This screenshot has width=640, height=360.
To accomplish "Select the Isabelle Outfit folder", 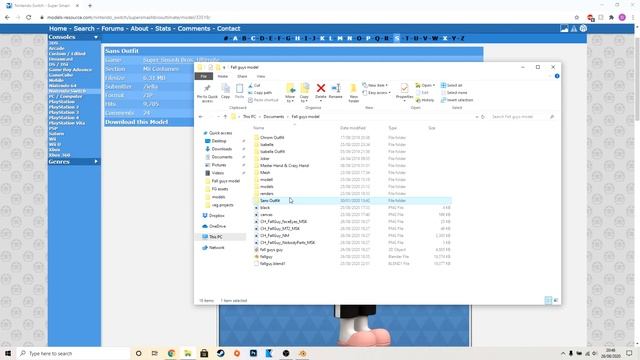I will pos(272,151).
